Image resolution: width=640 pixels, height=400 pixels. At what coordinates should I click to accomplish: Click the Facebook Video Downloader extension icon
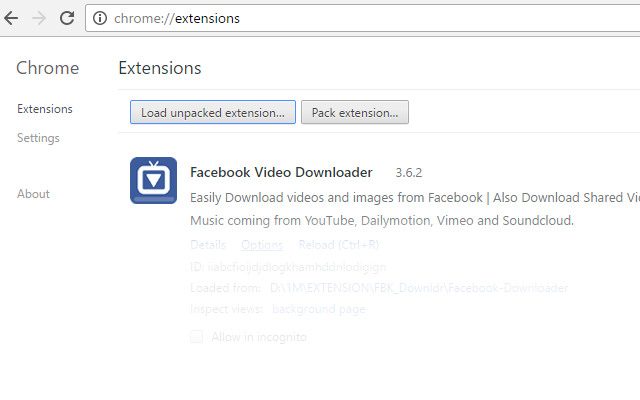coord(153,180)
